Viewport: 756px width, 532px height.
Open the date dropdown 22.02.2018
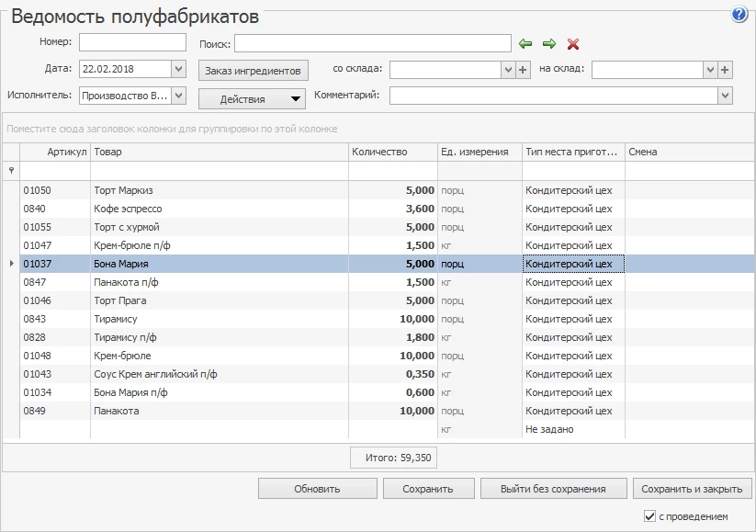178,69
